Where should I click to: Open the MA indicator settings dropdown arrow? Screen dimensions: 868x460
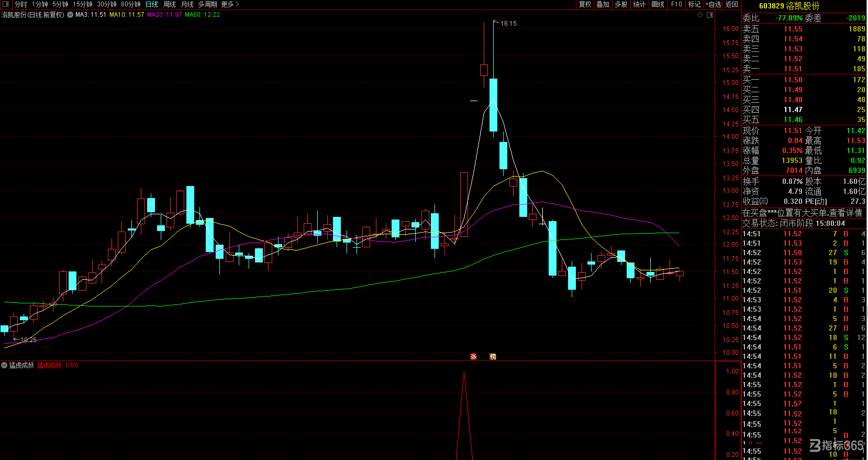pos(70,15)
